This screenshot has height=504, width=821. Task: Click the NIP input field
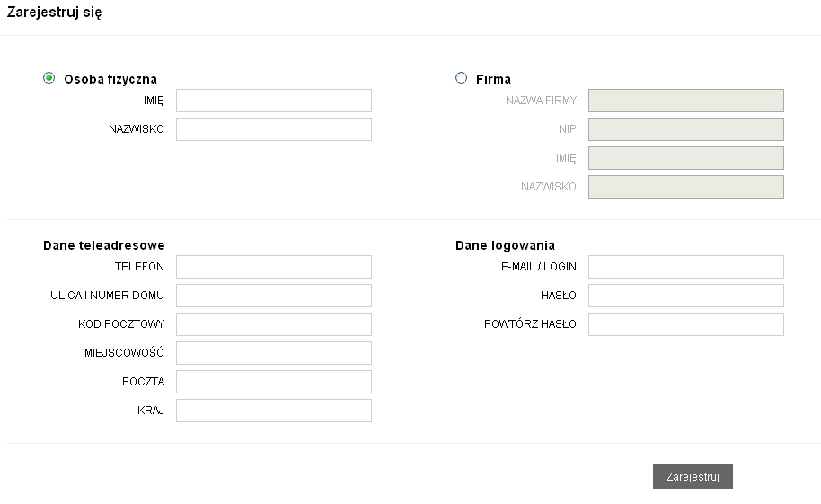point(686,129)
